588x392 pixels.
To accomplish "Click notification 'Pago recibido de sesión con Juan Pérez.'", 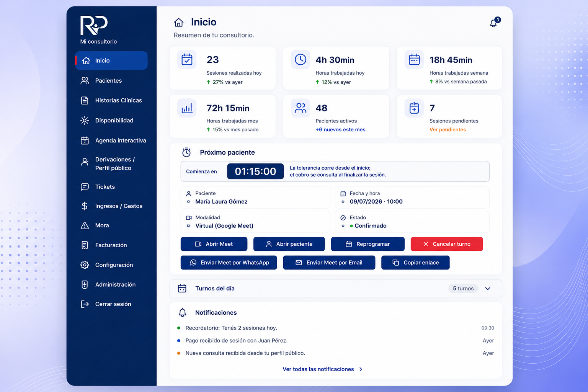I will [x=236, y=341].
